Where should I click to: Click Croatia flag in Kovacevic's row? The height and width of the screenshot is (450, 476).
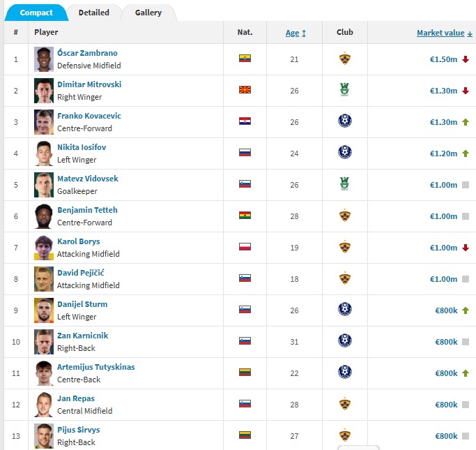point(245,121)
